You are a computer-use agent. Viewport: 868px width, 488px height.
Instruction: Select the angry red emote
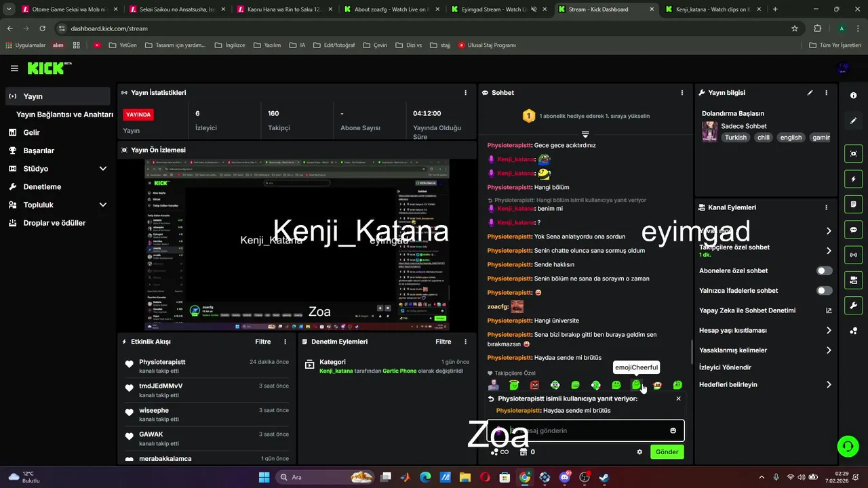pos(534,385)
